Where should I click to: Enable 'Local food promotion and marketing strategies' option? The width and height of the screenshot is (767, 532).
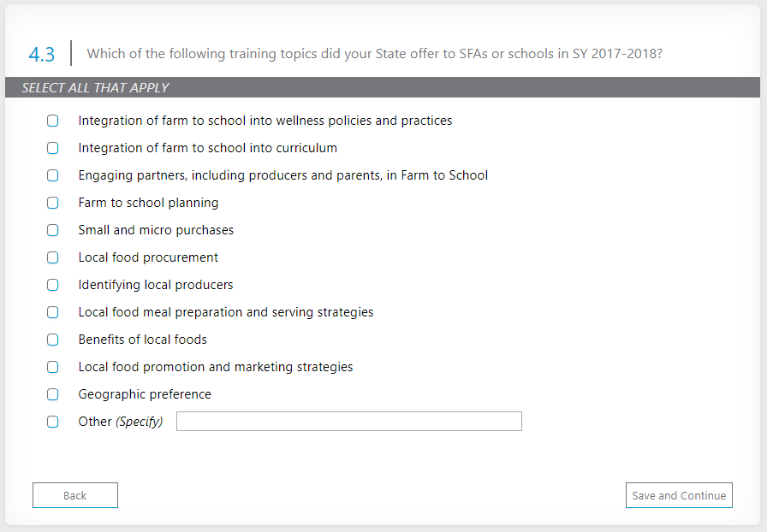(53, 367)
